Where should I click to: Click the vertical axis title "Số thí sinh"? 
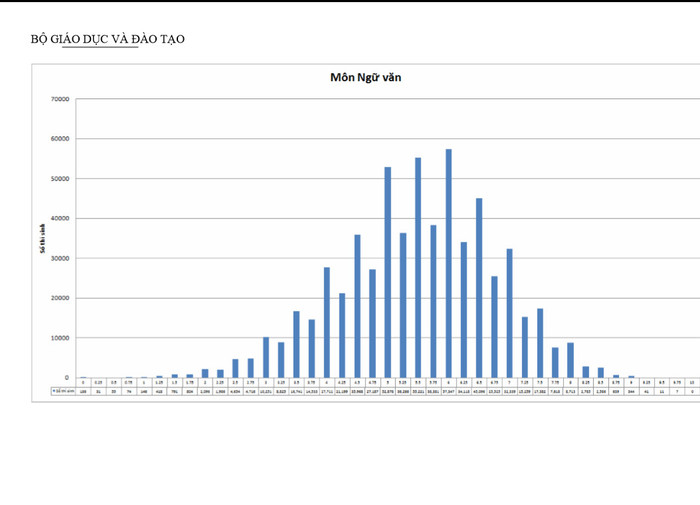(43, 238)
